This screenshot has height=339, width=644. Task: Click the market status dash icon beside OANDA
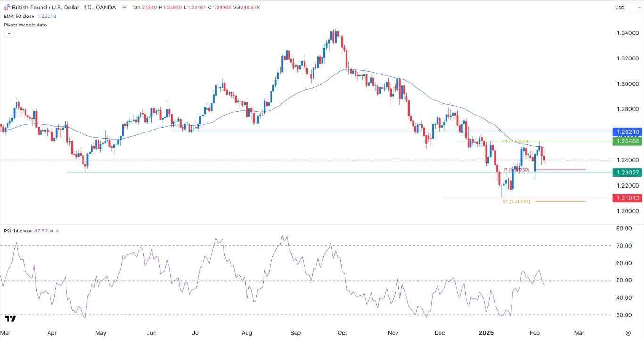[124, 8]
